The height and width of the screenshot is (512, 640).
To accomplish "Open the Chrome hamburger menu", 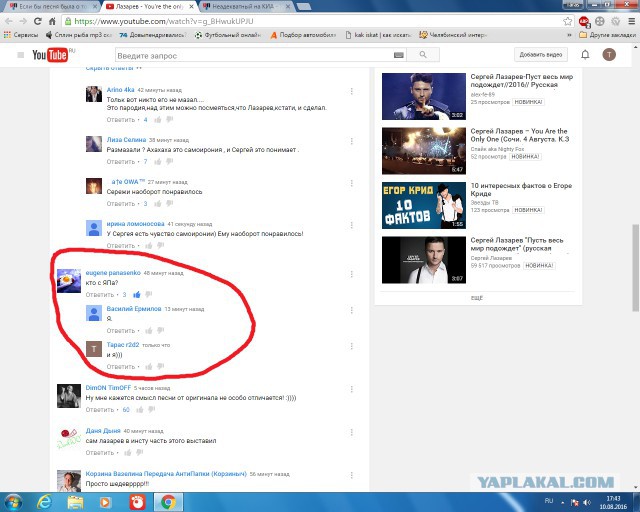I will [x=631, y=21].
